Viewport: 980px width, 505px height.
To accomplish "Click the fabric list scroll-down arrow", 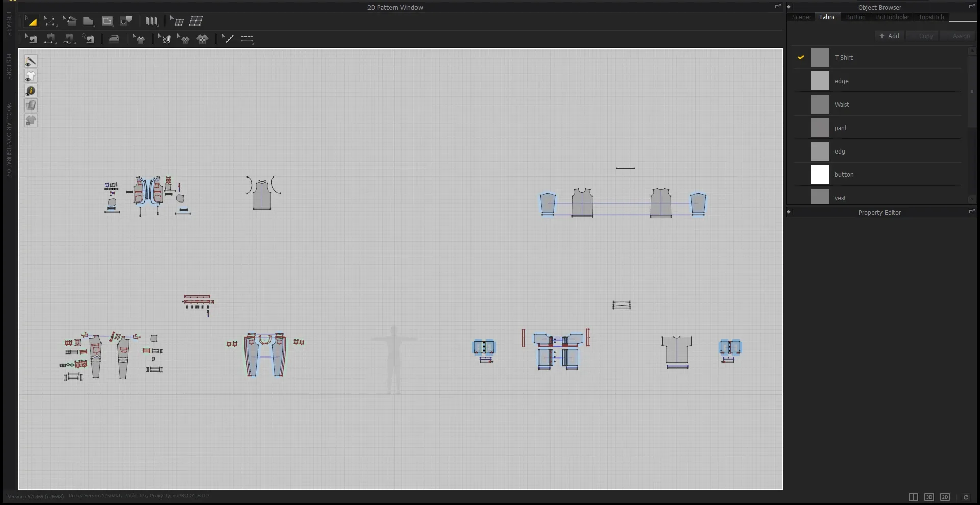I will point(972,199).
